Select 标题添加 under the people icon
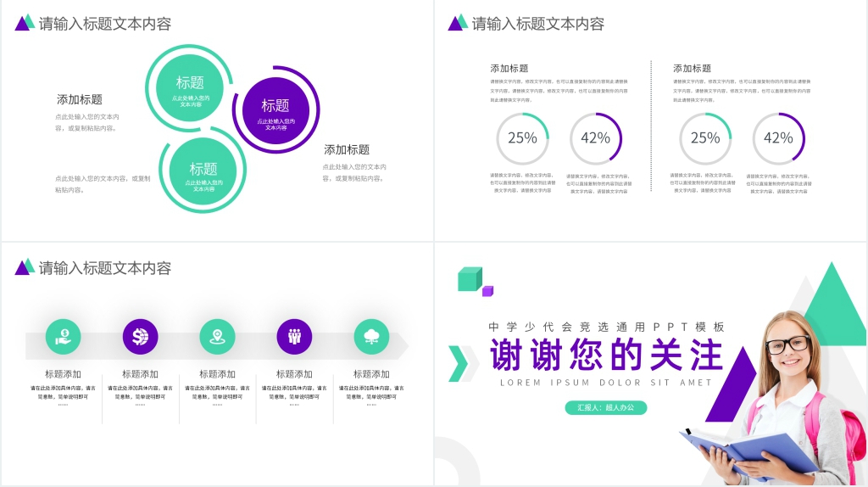The width and height of the screenshot is (868, 487). coord(294,374)
